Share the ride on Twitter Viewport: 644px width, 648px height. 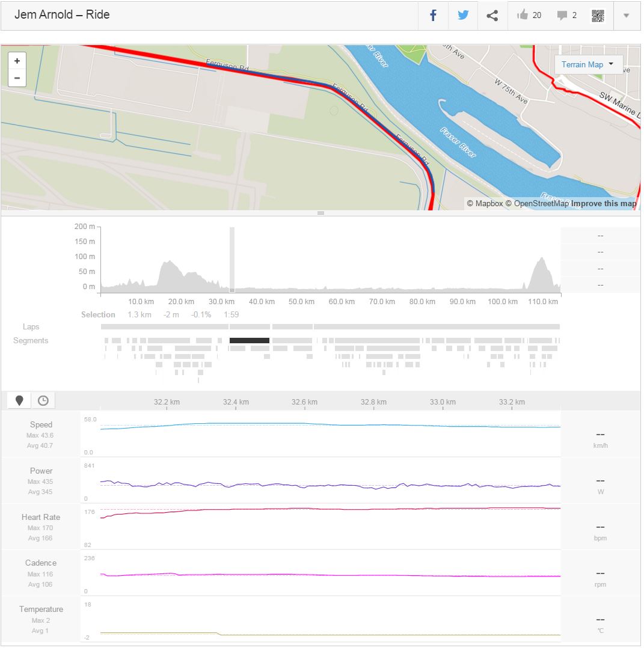click(x=462, y=15)
